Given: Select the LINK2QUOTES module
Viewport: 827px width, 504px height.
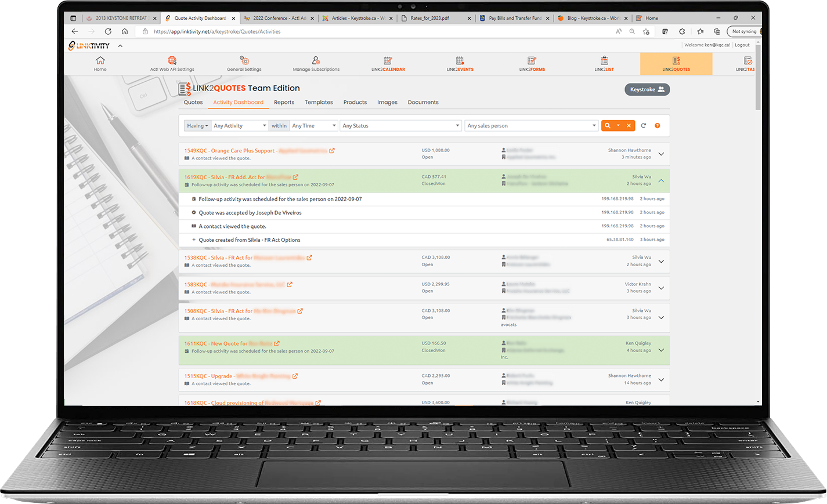Looking at the screenshot, I should click(x=676, y=64).
